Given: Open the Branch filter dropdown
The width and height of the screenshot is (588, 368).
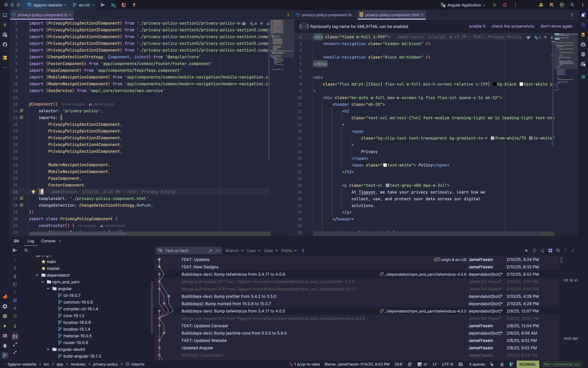Looking at the screenshot, I should click(234, 251).
